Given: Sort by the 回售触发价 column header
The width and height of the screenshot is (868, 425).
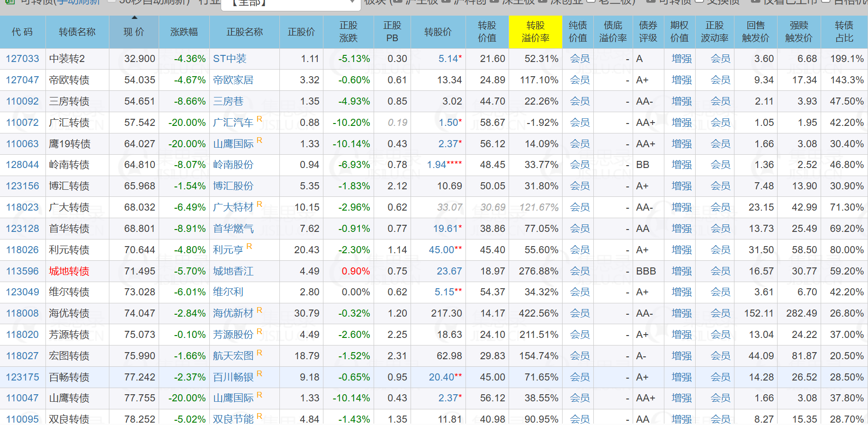Looking at the screenshot, I should pyautogui.click(x=755, y=32).
